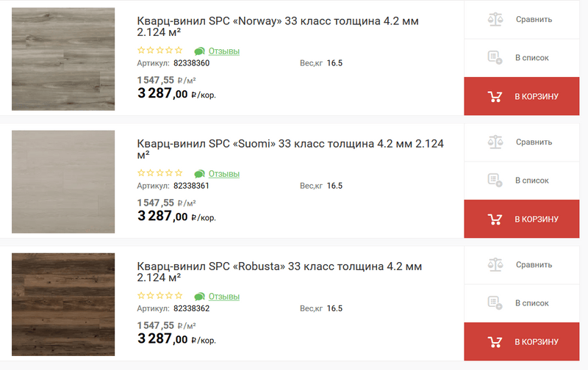Click the cart icon in Suomi's red button
This screenshot has height=370, width=588.
pyautogui.click(x=495, y=219)
